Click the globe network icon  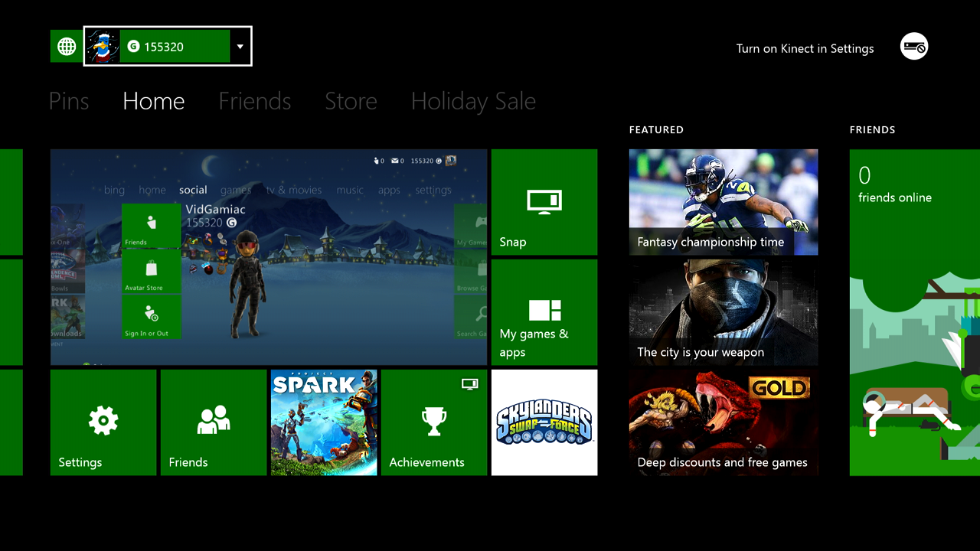tap(67, 47)
